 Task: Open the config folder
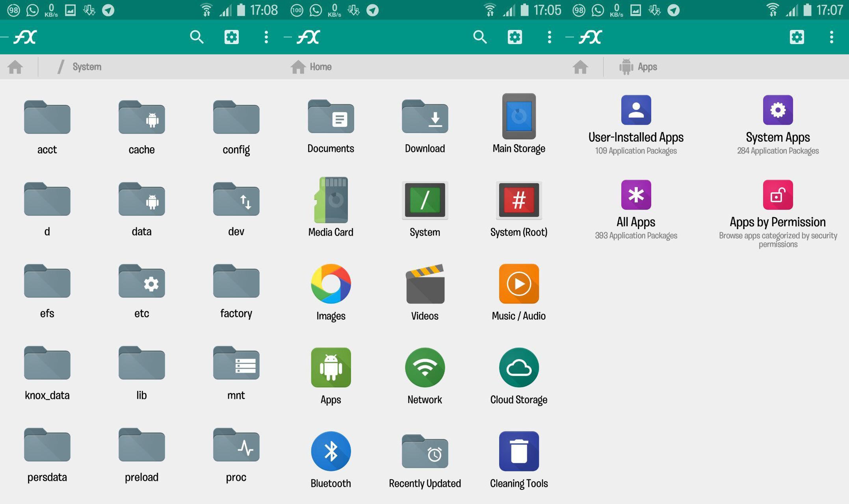tap(236, 117)
